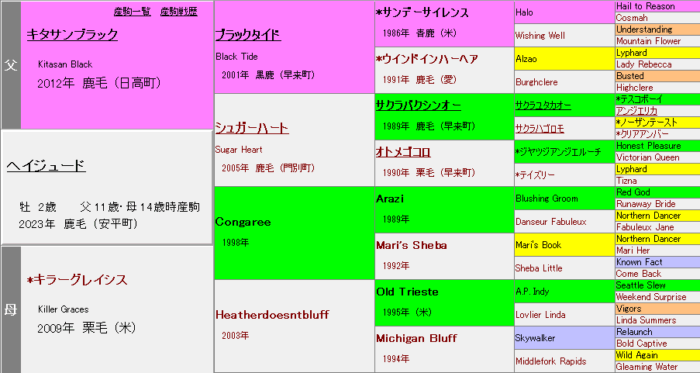Open the アンジェリカ ancestor link

point(637,111)
